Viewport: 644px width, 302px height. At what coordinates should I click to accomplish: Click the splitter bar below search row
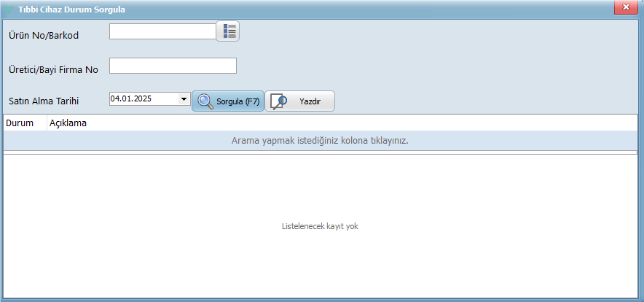click(320, 152)
